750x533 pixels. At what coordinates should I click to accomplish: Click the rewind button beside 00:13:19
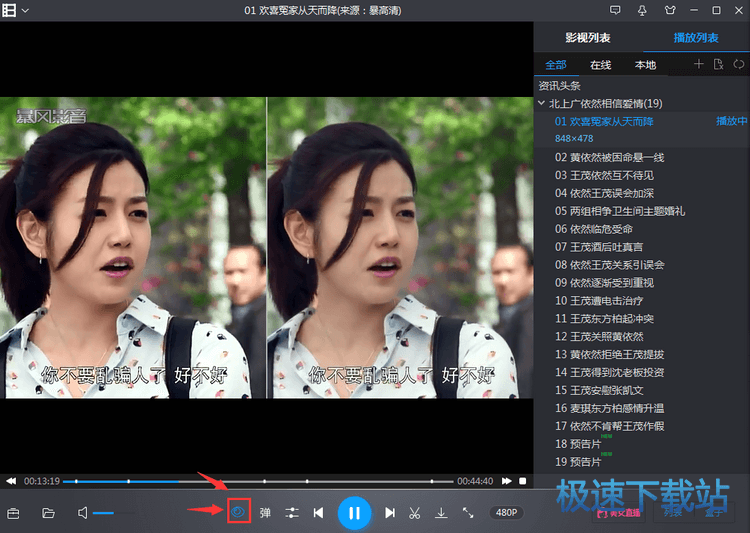11,481
